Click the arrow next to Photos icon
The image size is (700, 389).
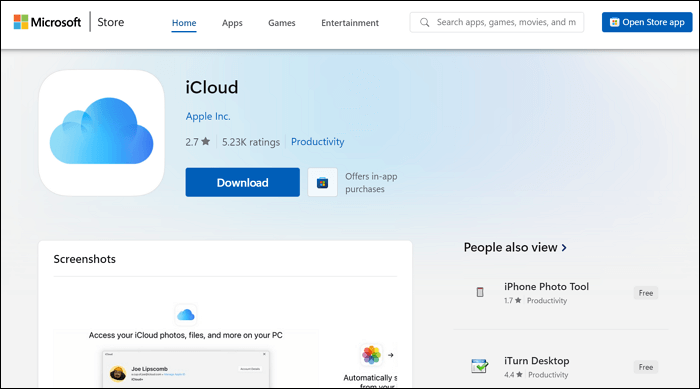391,356
